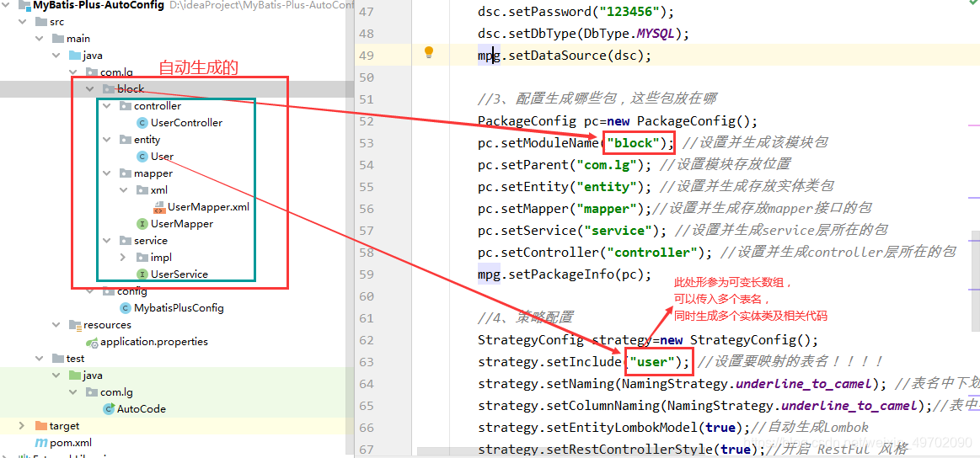This screenshot has width=980, height=458.
Task: Click the "block" string in setModuleName
Action: click(634, 143)
